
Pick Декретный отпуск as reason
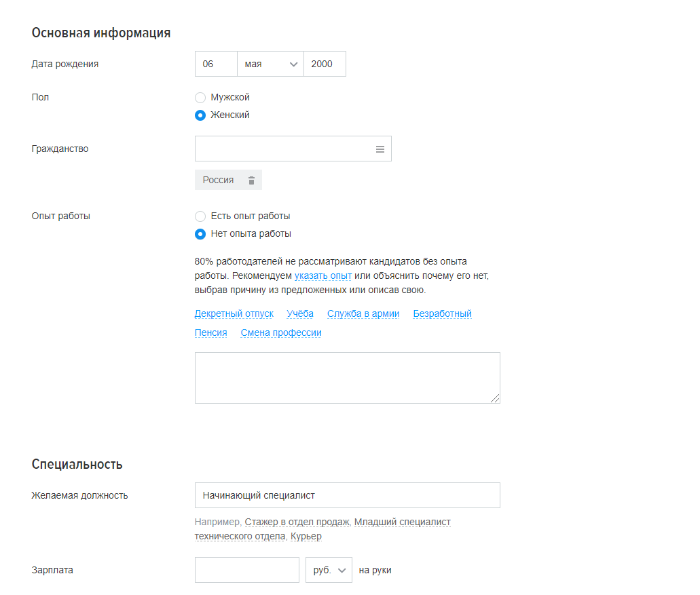[234, 314]
